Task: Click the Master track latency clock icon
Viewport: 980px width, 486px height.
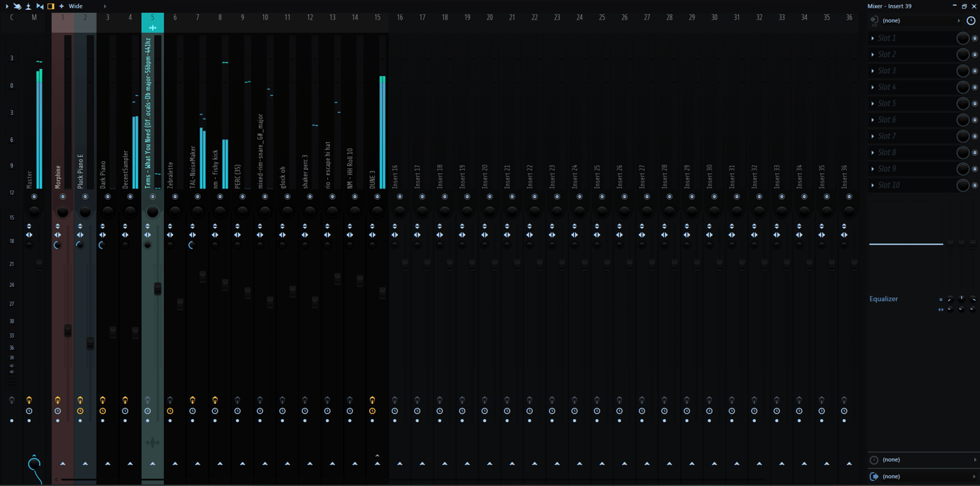Action: click(x=29, y=411)
